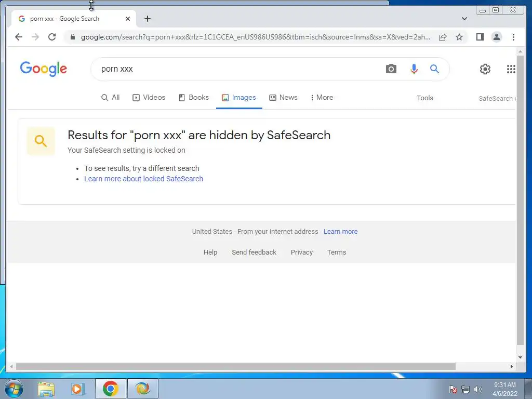Image resolution: width=532 pixels, height=399 pixels.
Task: Click the yellow magnifier SafeSearch notice icon
Action: tap(41, 141)
